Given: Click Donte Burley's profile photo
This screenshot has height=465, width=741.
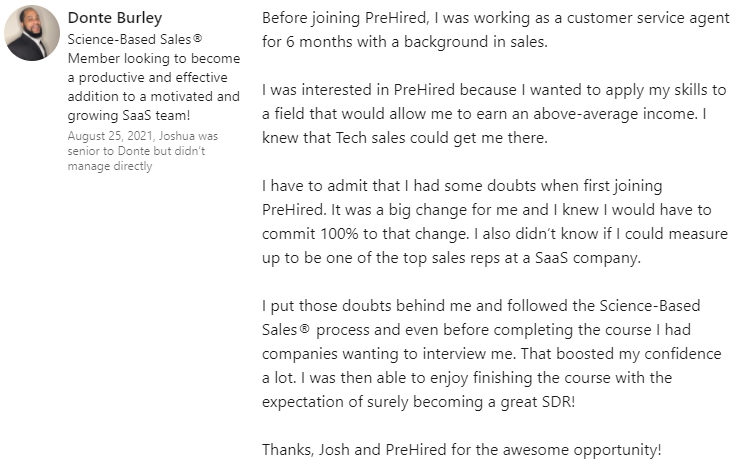Looking at the screenshot, I should point(33,33).
